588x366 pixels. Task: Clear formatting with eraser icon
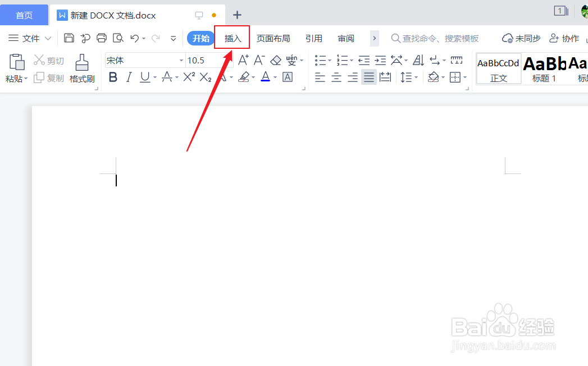pos(276,60)
